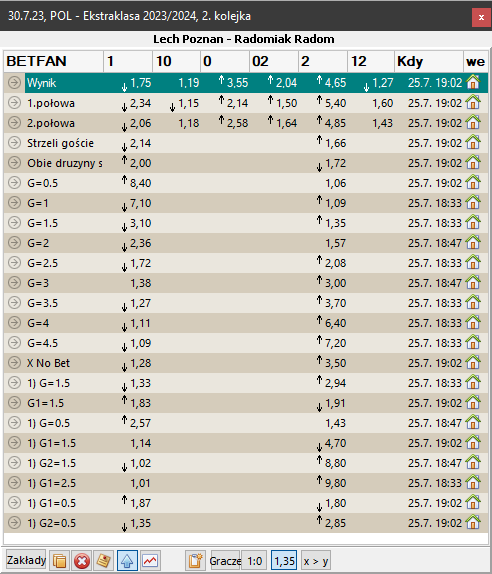Select the odds 5,40 in the 1.połowa row
The height and width of the screenshot is (574, 492).
click(x=335, y=103)
